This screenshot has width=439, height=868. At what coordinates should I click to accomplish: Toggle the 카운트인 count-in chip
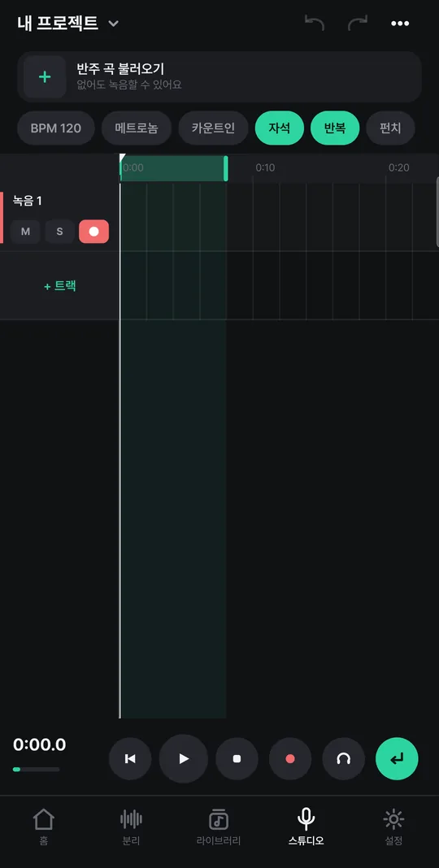pyautogui.click(x=213, y=128)
